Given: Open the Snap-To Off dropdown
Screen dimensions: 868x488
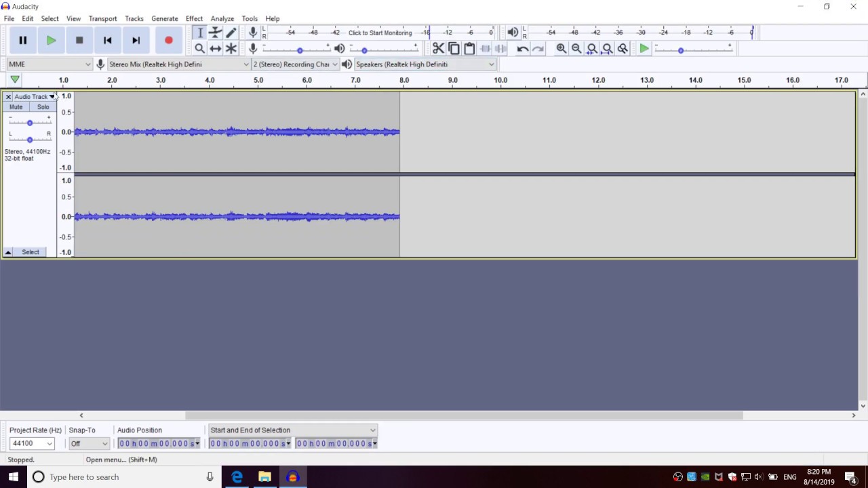Looking at the screenshot, I should [89, 443].
